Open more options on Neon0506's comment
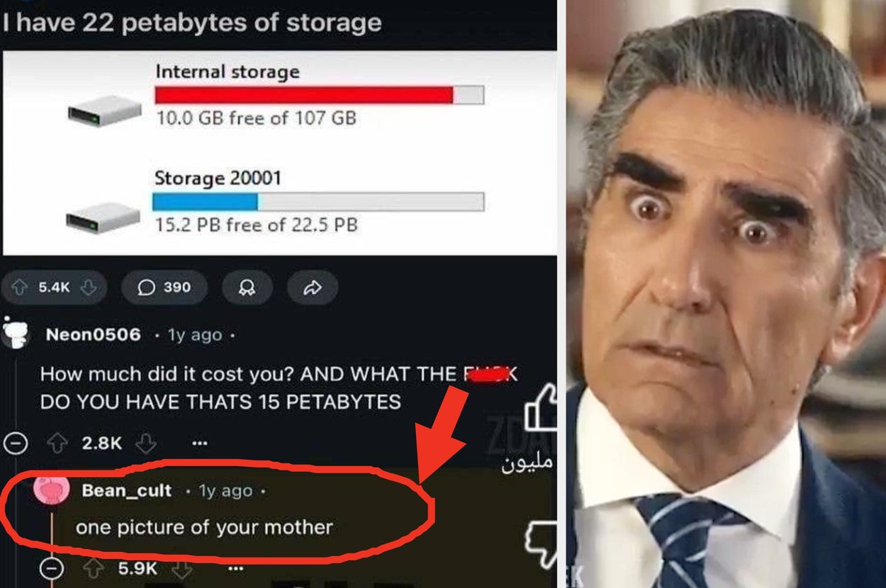 [x=199, y=443]
